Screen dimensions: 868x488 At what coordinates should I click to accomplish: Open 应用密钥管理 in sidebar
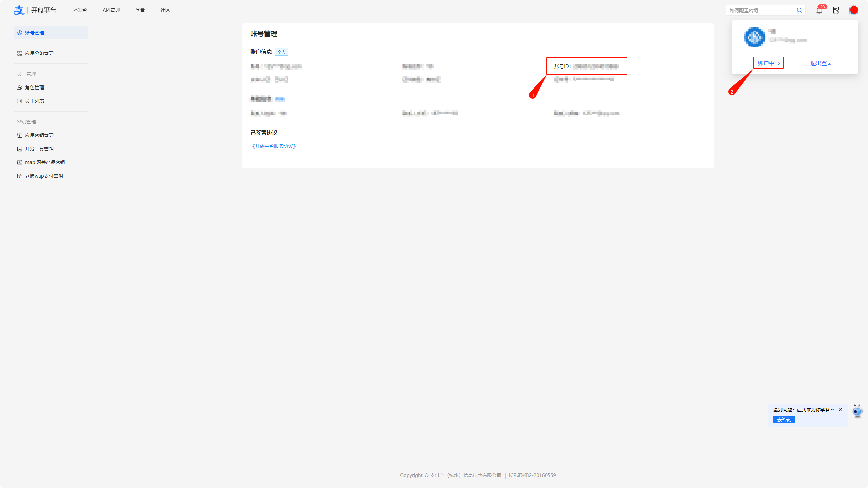39,135
